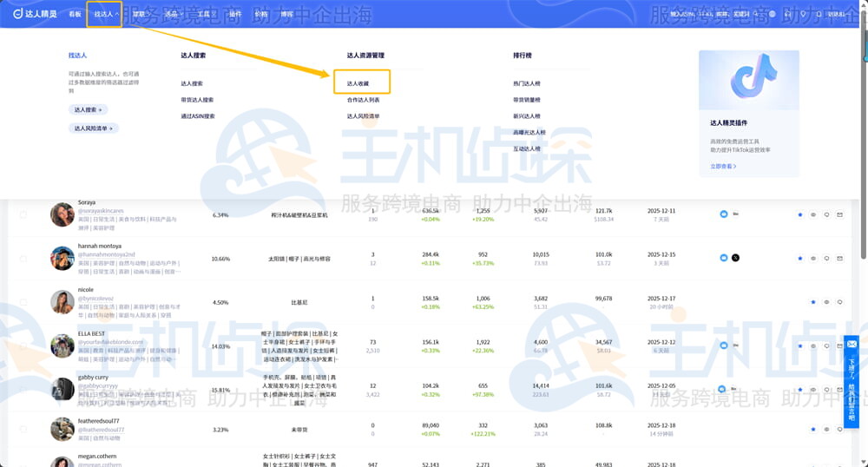This screenshot has width=868, height=467.
Task: Click hannah montoya's profile avatar
Action: [62, 259]
